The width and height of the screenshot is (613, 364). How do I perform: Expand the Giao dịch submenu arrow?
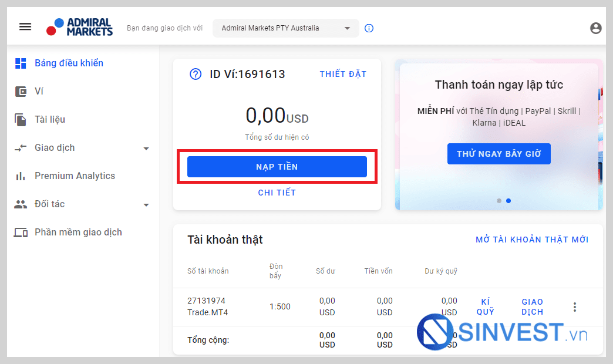146,149
